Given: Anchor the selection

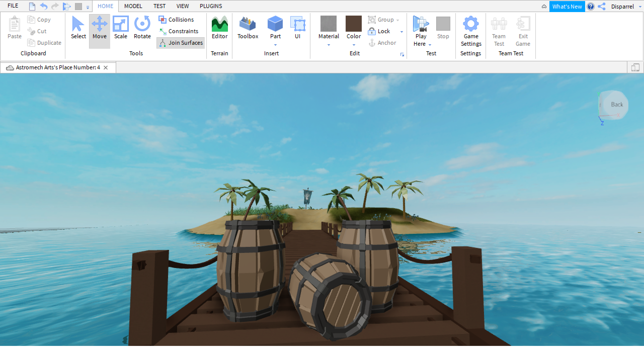Looking at the screenshot, I should pos(383,43).
